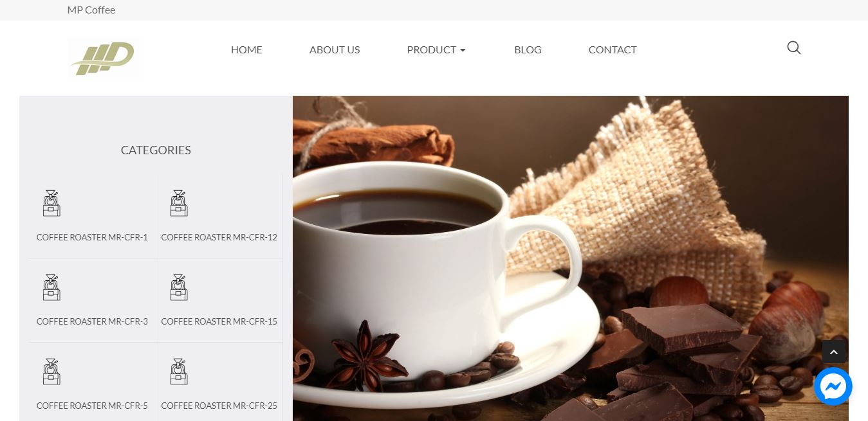Expand the PRODUCT dropdown menu

tap(436, 49)
